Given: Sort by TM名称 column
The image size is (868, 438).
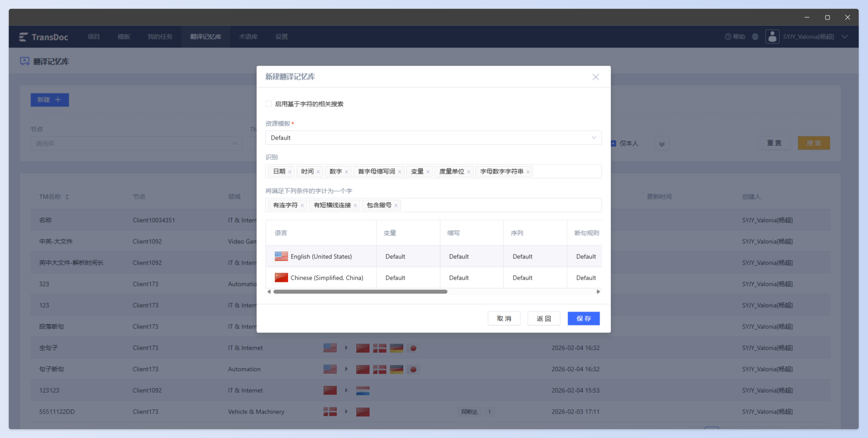Looking at the screenshot, I should [67, 197].
